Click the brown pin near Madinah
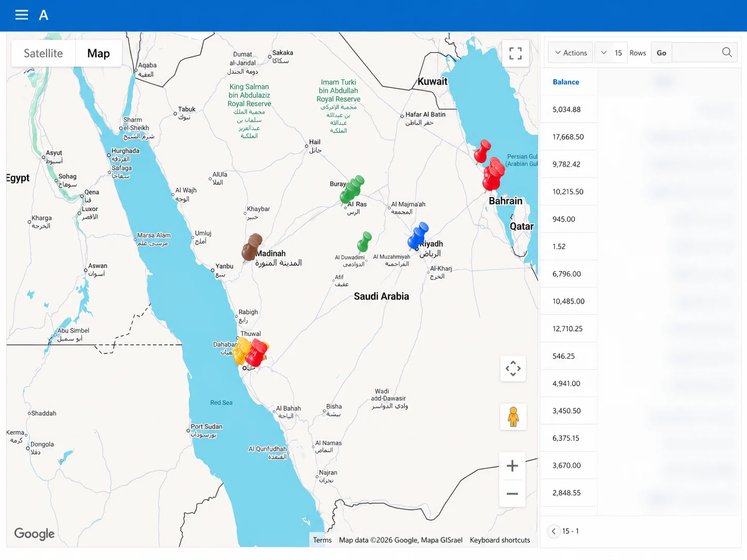 coord(251,248)
